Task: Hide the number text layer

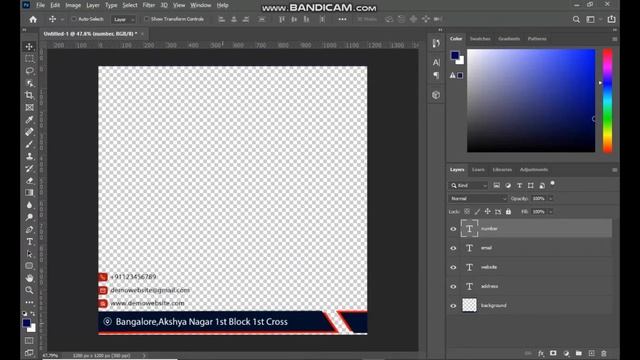Action: click(453, 229)
